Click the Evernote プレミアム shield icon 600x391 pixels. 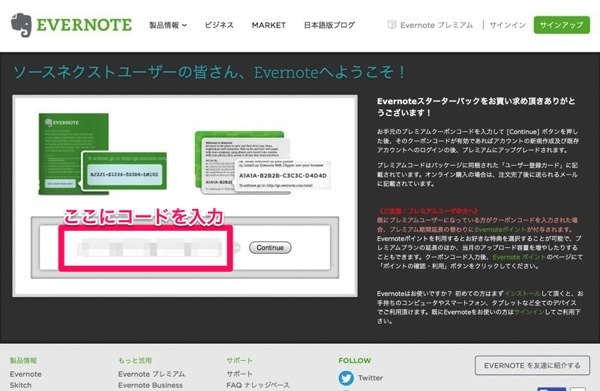pos(392,25)
